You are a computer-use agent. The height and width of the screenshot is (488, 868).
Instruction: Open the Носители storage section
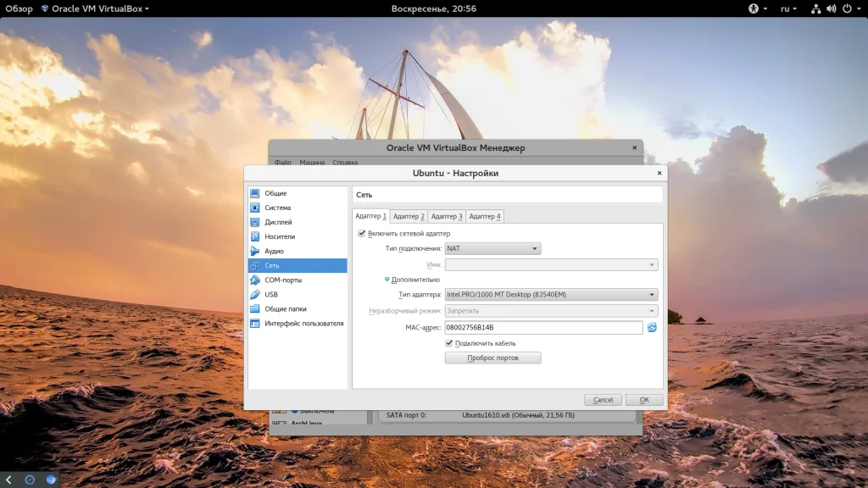click(x=280, y=236)
